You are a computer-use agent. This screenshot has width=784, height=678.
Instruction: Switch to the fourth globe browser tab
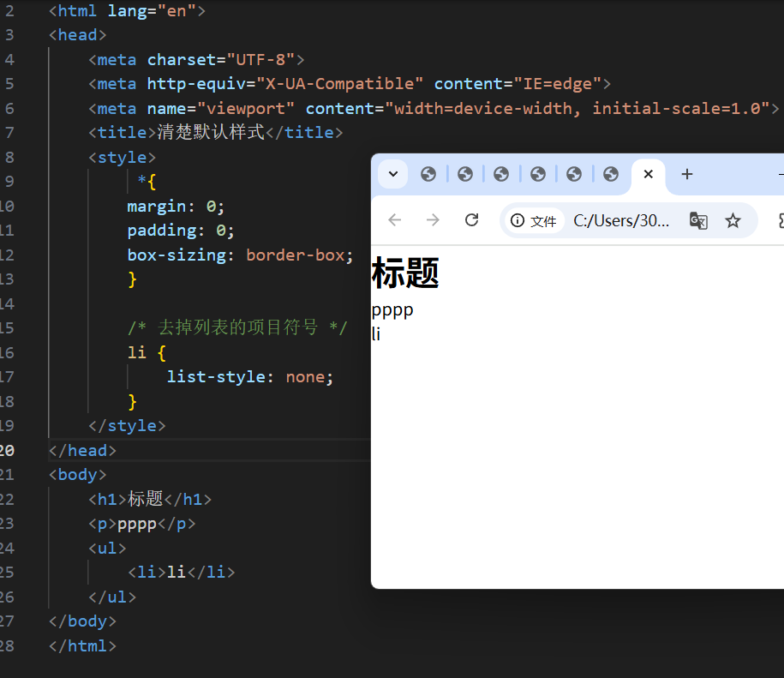coord(538,174)
